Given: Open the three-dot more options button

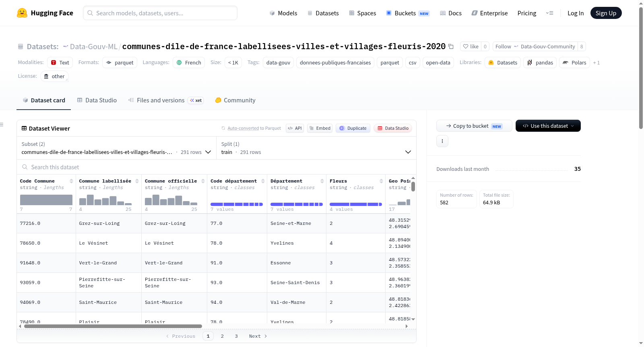Looking at the screenshot, I should 442,141.
